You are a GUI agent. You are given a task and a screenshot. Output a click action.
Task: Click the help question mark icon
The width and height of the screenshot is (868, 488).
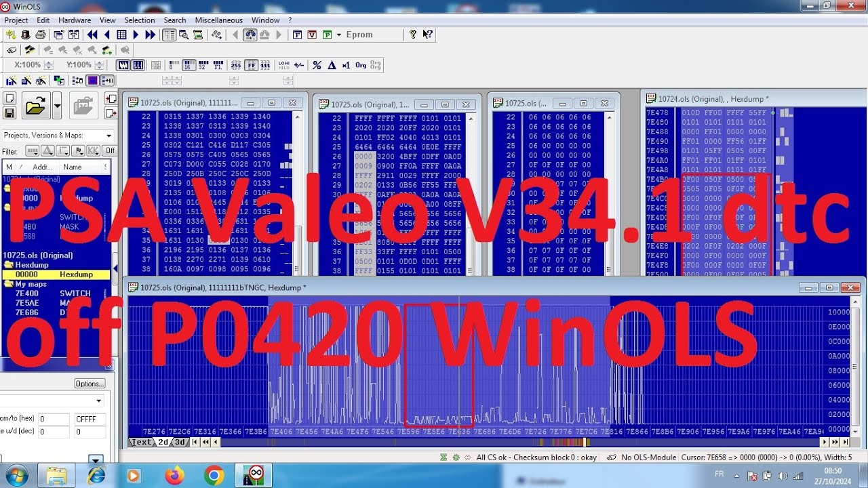tap(412, 35)
